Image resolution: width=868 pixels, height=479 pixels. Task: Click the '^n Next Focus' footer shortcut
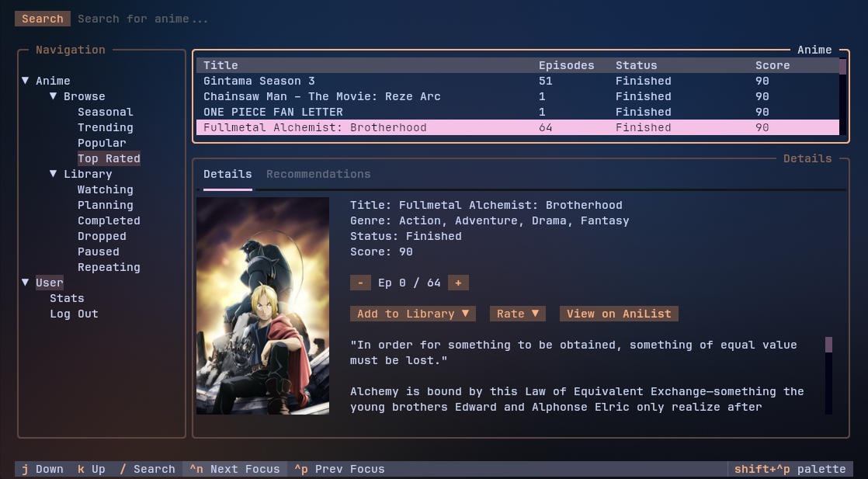coord(234,469)
